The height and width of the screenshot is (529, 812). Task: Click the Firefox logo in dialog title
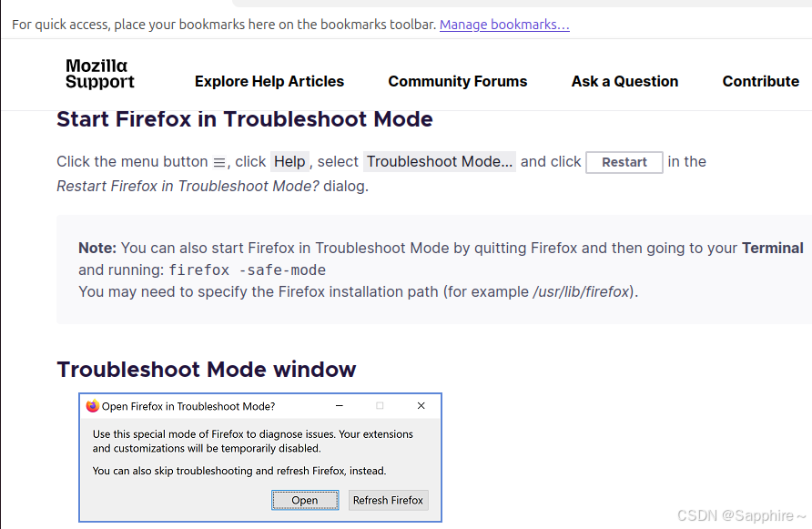tap(92, 406)
